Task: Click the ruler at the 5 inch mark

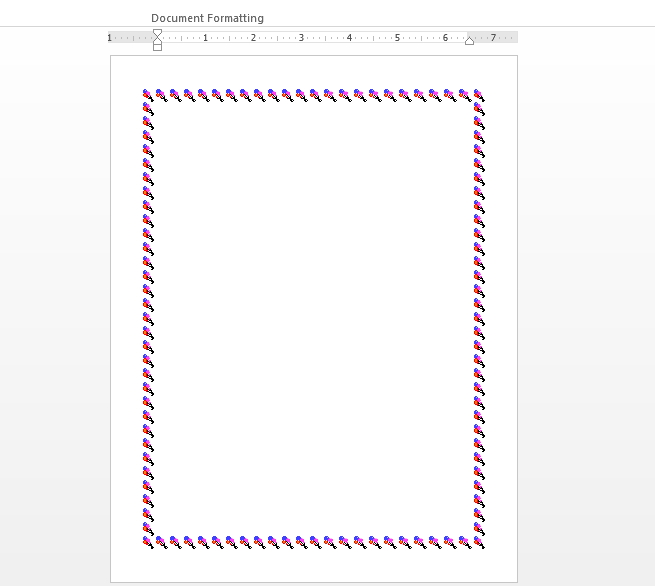Action: click(397, 38)
